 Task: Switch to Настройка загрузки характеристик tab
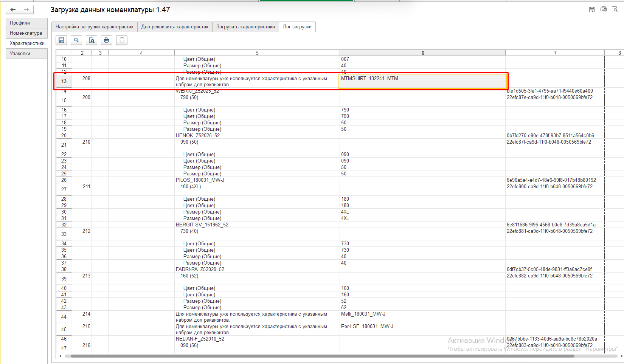(95, 27)
